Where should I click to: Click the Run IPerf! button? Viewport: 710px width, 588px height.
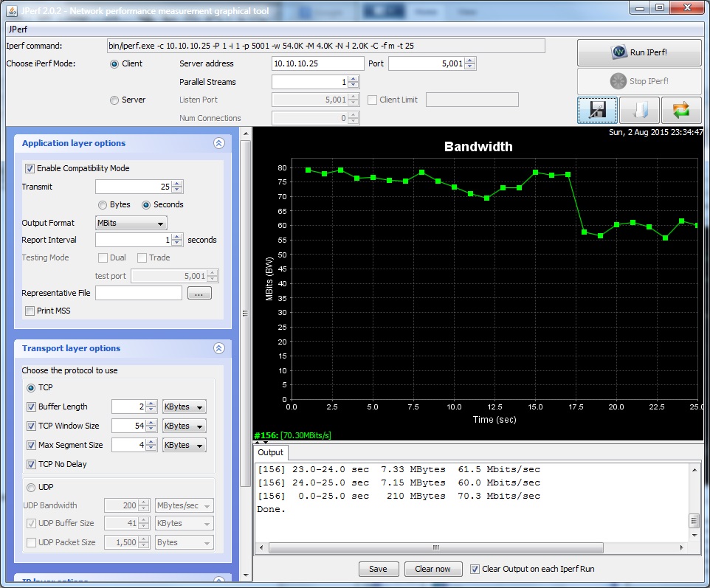point(639,52)
